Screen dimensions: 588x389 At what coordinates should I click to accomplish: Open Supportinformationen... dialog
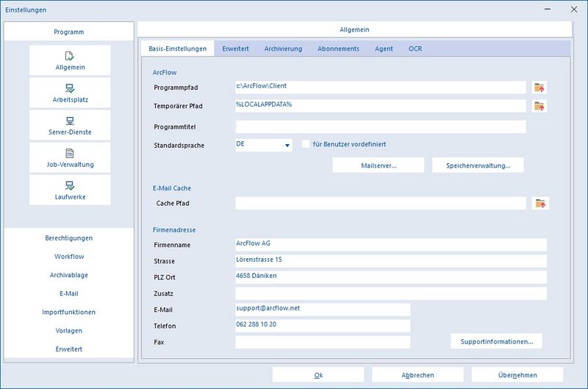click(496, 341)
